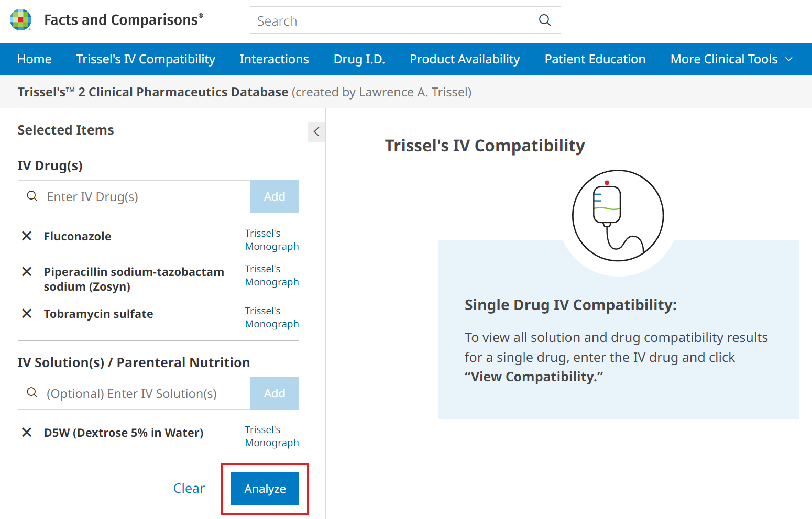This screenshot has height=519, width=812.
Task: Remove Piperacillin sodium-tazobactam with X icon
Action: coord(27,272)
